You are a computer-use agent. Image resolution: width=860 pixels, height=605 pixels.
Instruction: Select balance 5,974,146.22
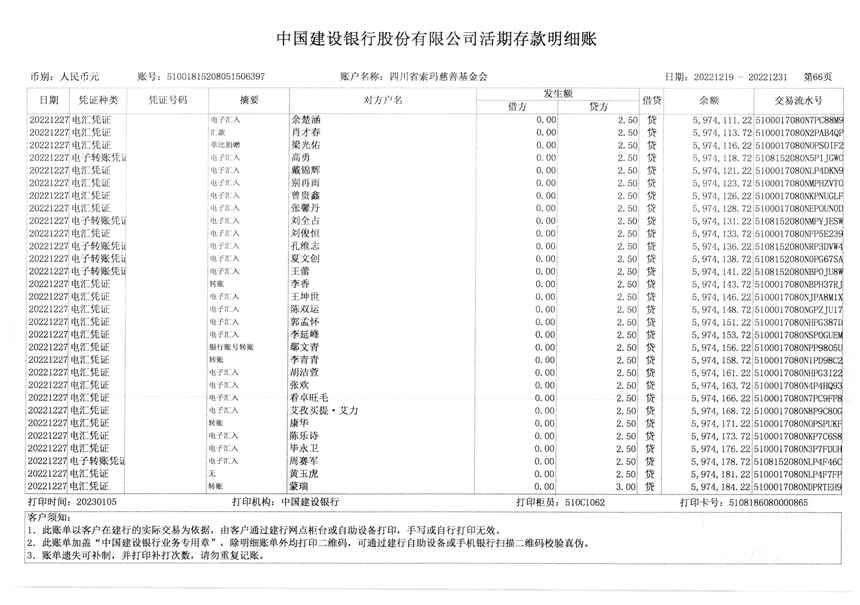pyautogui.click(x=721, y=296)
